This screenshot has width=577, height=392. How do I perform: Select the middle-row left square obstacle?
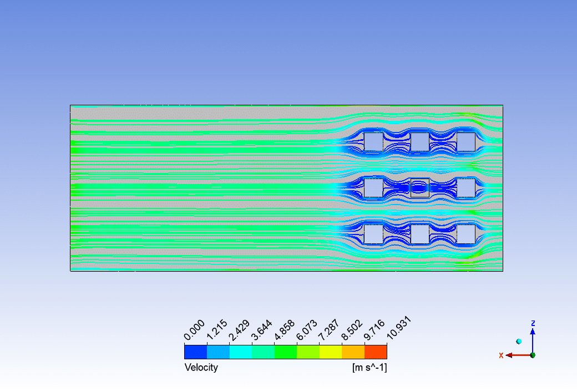point(373,188)
